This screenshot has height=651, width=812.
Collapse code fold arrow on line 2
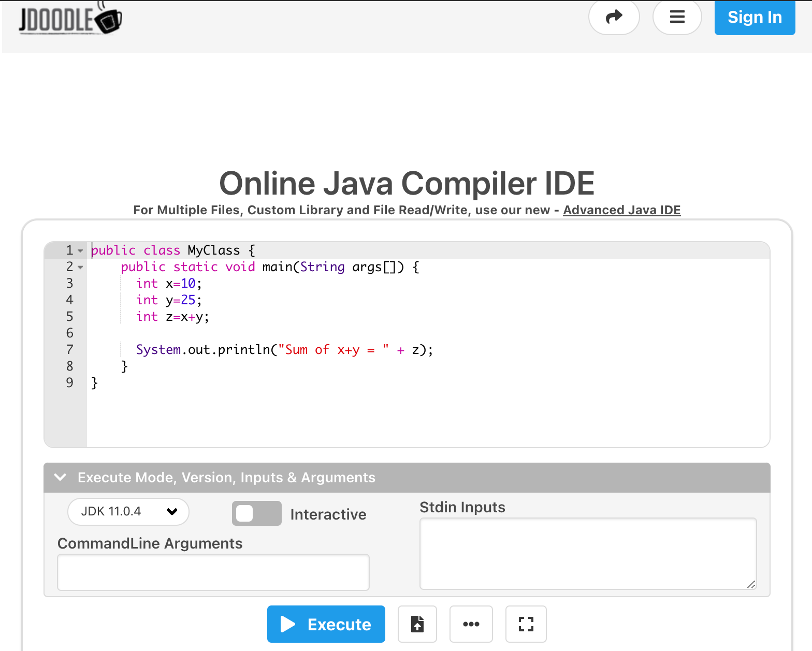80,268
